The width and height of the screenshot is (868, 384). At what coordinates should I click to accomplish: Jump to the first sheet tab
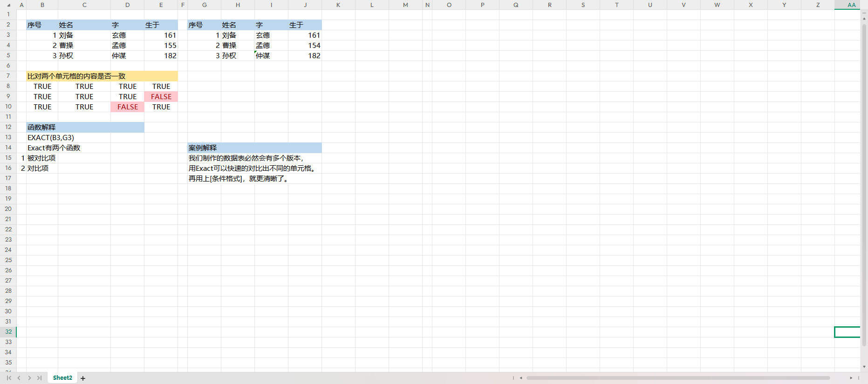click(x=9, y=378)
